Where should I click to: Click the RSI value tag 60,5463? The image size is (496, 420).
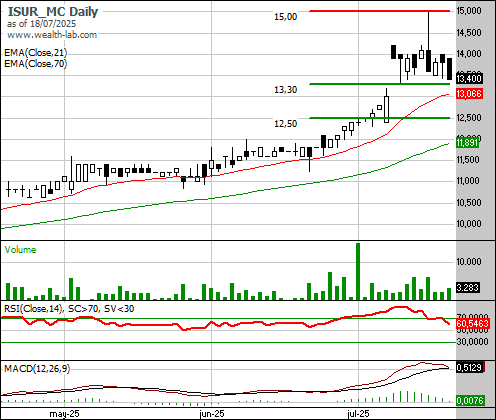tap(472, 323)
